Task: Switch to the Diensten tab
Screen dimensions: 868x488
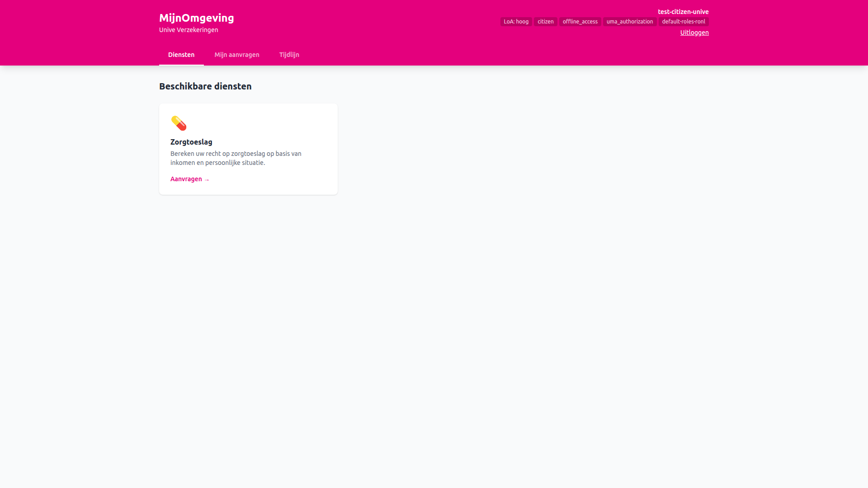Action: tap(181, 55)
